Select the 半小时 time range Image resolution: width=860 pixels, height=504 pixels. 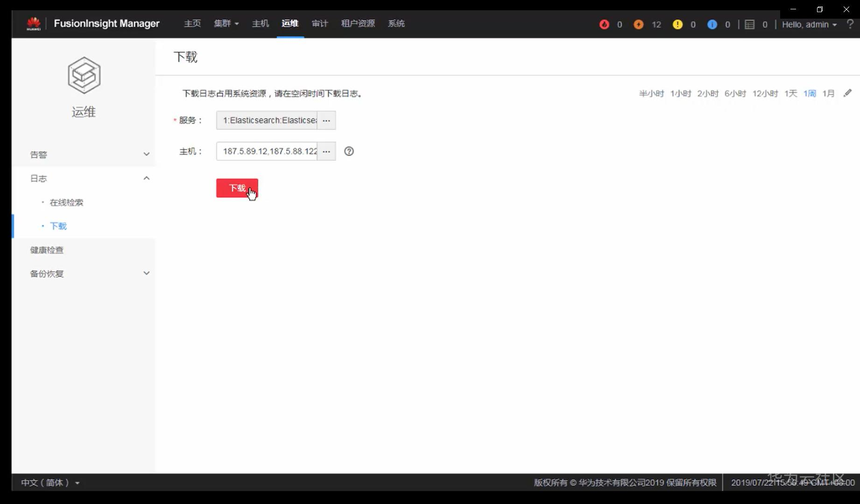(651, 93)
